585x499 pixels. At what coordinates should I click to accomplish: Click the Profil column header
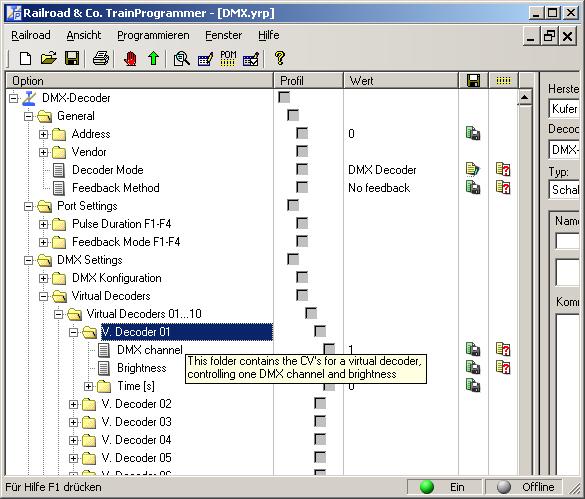(309, 81)
